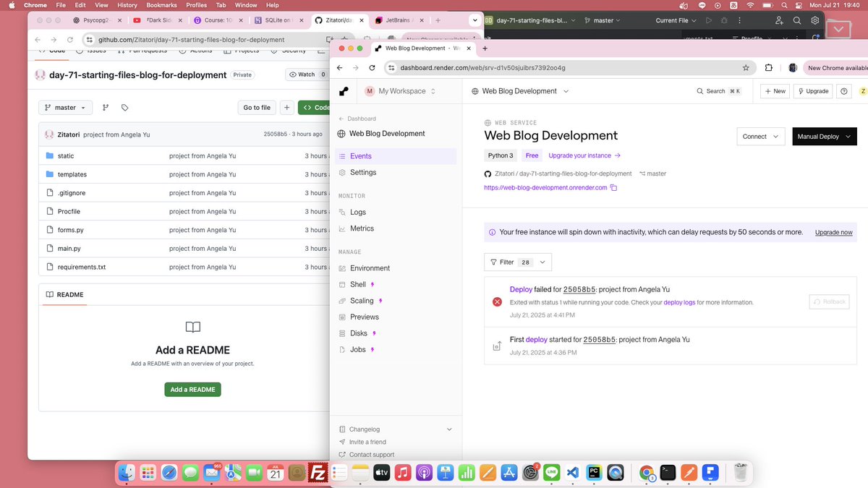The image size is (868, 488).
Task: Open Shell in the Render sidebar
Action: coord(358,285)
